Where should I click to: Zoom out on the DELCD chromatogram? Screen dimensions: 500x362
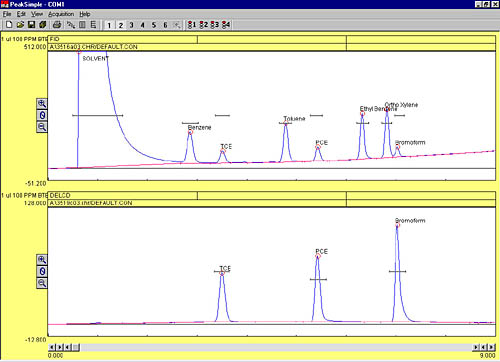(42, 283)
